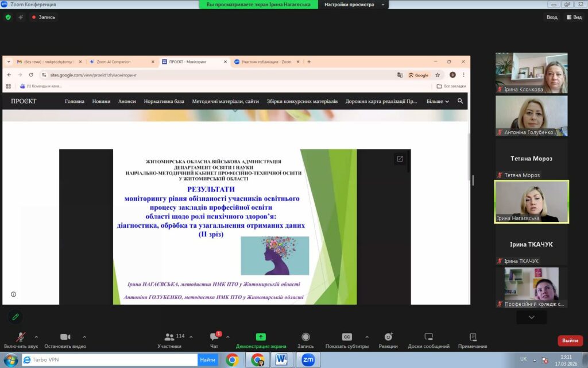The height and width of the screenshot is (368, 588).
Task: Click the green Демонстрация экрана icon
Action: point(261,337)
